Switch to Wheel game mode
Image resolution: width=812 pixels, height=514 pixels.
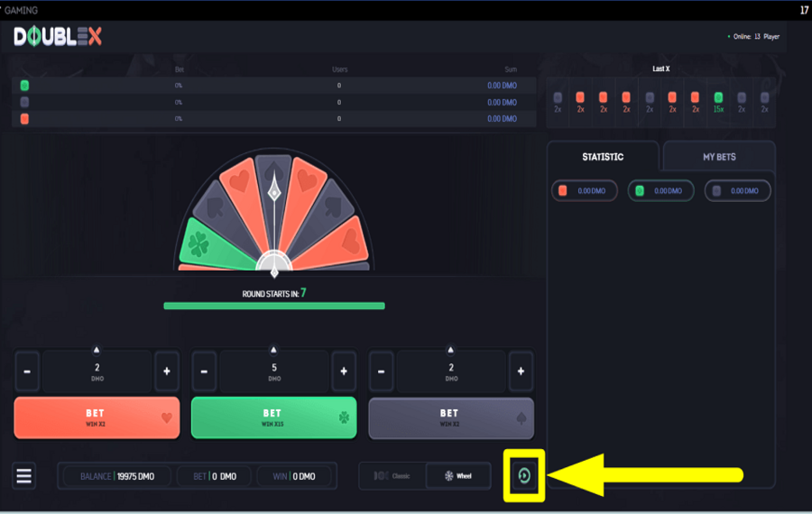[x=458, y=476]
